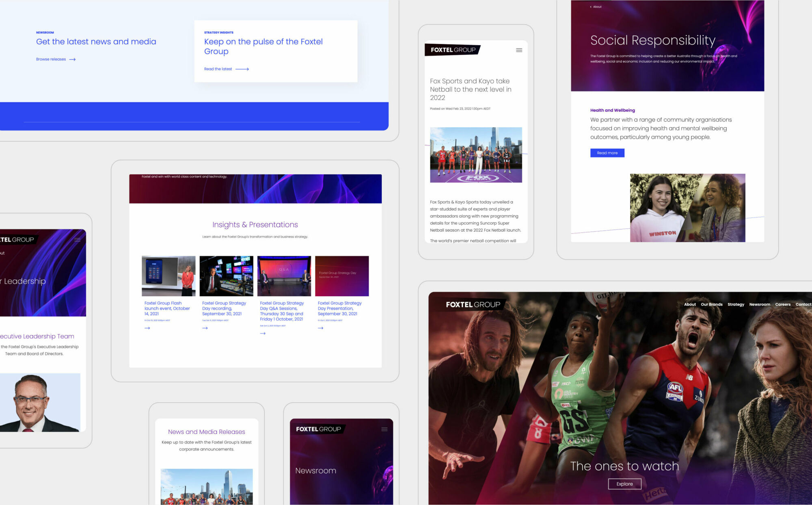Click About breadcrumb on Social Responsibility page

(597, 7)
